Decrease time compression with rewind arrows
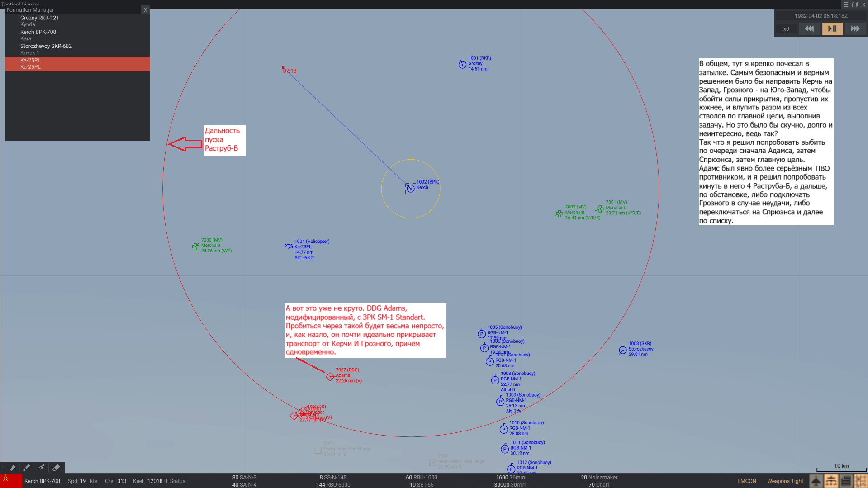868x488 pixels. (809, 28)
